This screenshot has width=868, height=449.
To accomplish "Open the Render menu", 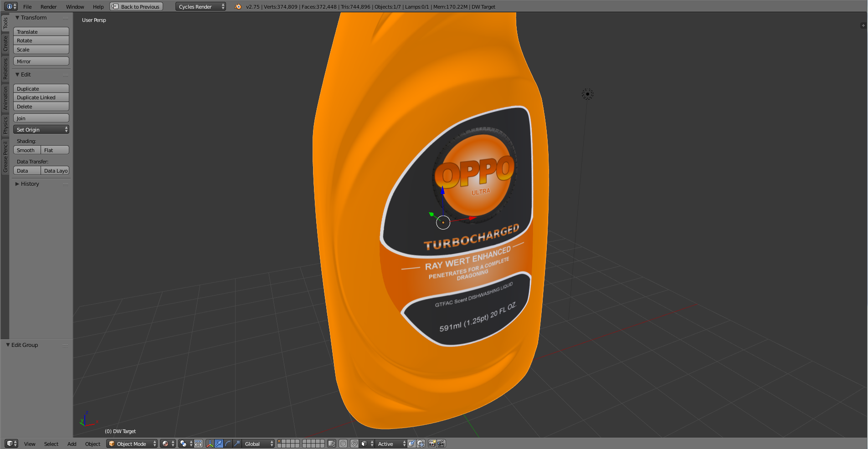I will click(48, 7).
